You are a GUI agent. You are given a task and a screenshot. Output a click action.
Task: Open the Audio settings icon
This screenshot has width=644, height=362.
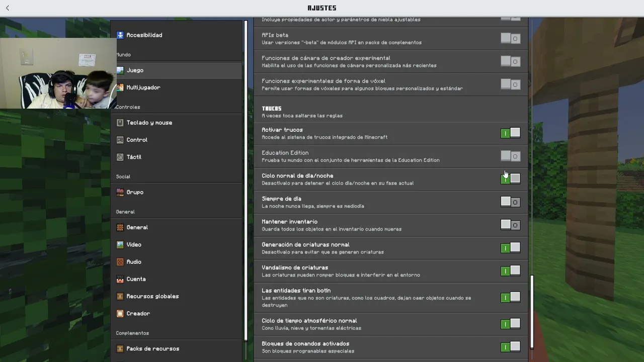click(120, 262)
